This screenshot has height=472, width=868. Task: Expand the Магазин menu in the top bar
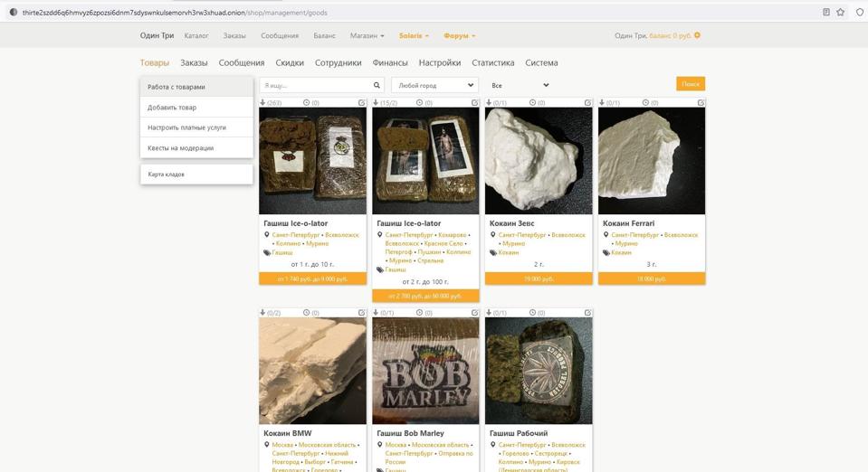pyautogui.click(x=367, y=35)
